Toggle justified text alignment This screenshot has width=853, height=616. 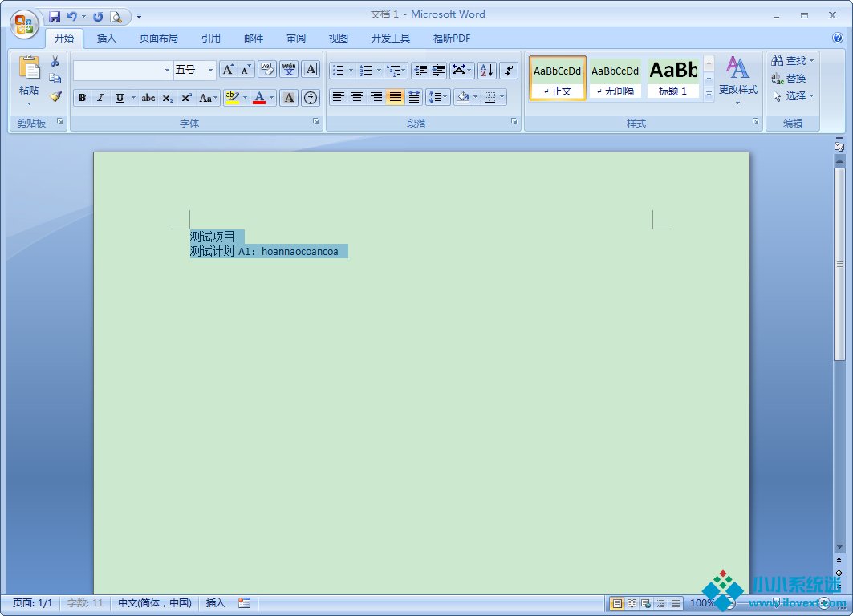pos(395,97)
